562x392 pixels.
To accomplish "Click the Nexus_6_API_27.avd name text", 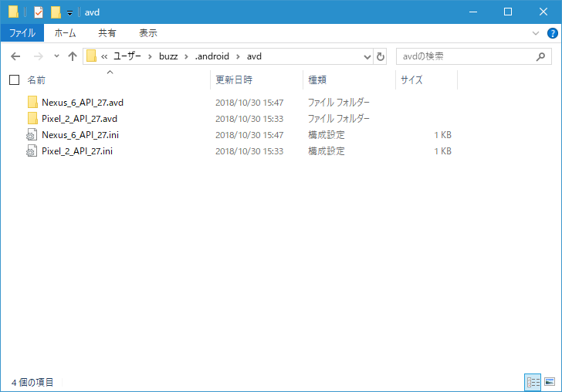I will (x=83, y=103).
